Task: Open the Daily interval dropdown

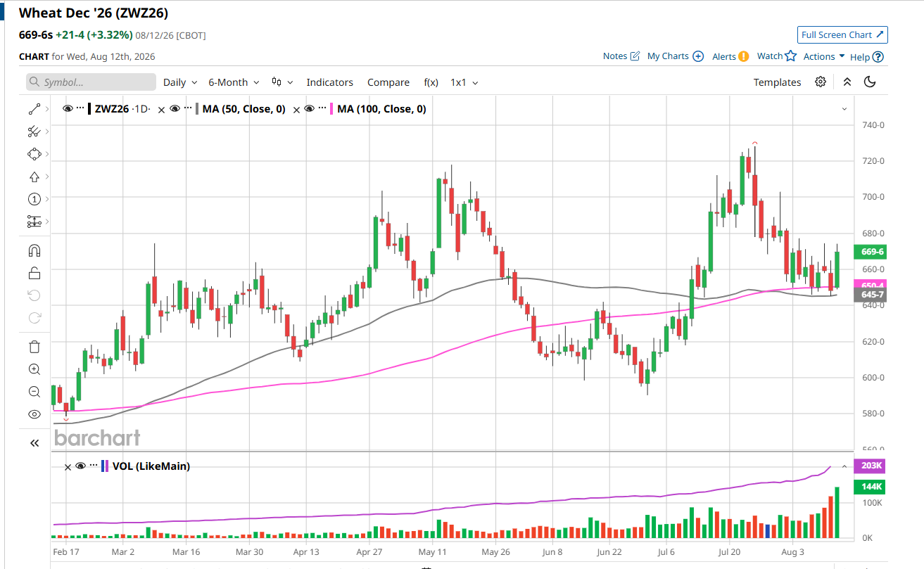Action: [x=180, y=82]
